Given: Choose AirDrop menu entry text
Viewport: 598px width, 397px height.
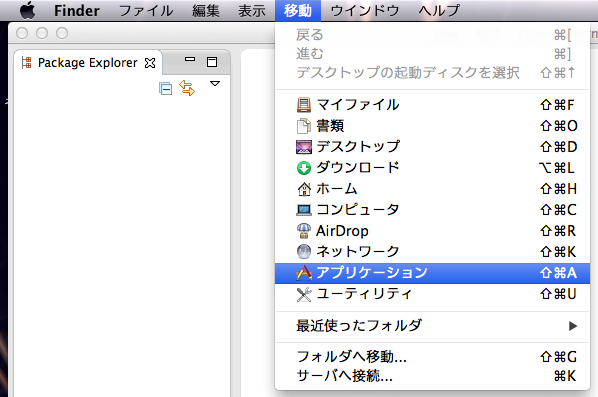Looking at the screenshot, I should (x=342, y=231).
